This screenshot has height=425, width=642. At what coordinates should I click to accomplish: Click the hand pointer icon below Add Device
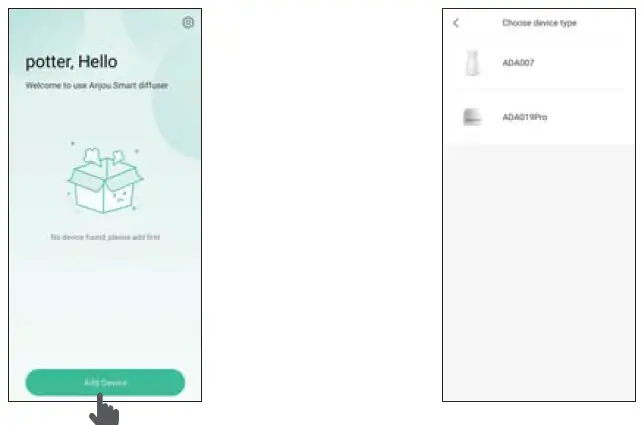[x=104, y=410]
